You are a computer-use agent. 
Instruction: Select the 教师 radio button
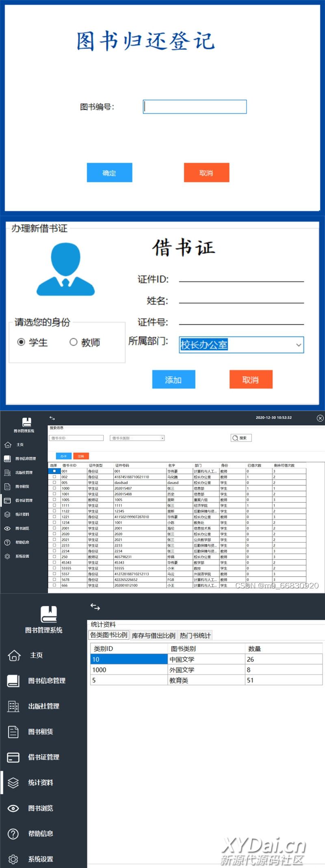[x=74, y=342]
